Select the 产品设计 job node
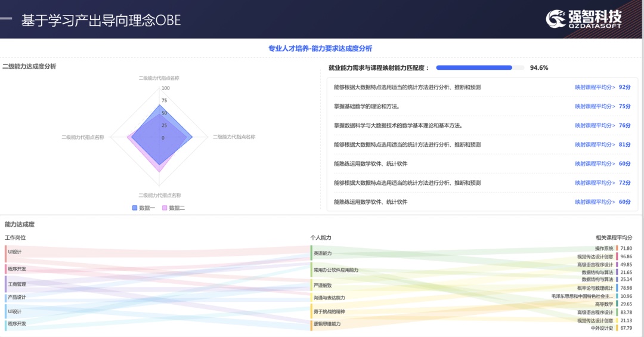Viewport: 644px width, 337px height. (17, 297)
